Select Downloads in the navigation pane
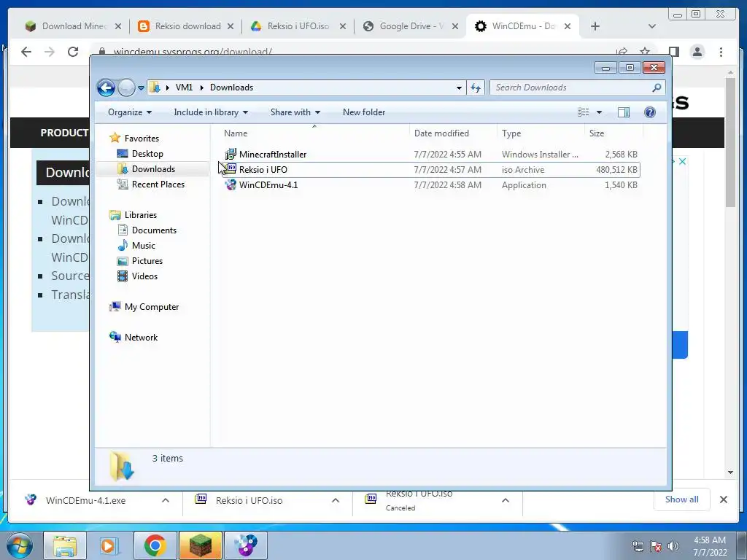The width and height of the screenshot is (747, 560). tap(153, 169)
